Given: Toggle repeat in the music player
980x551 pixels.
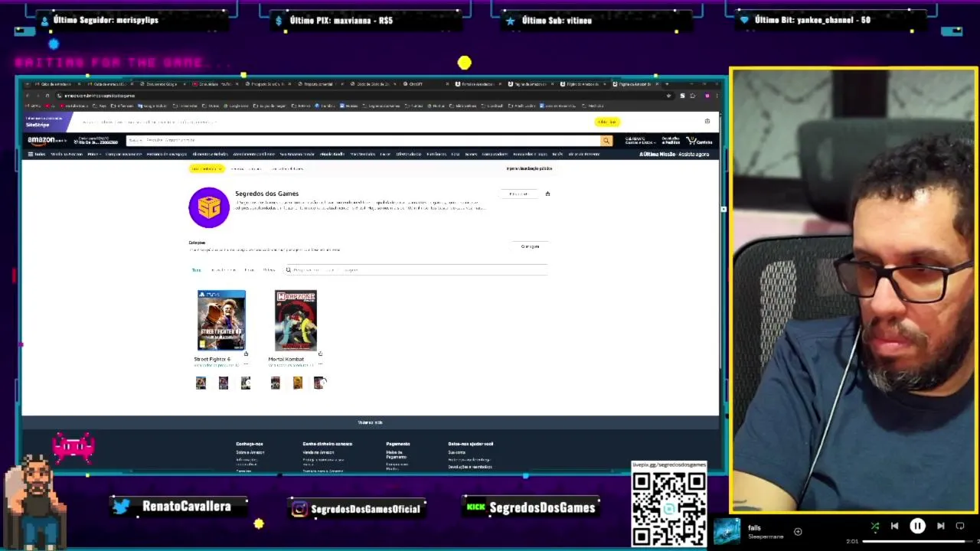Looking at the screenshot, I should [x=960, y=527].
